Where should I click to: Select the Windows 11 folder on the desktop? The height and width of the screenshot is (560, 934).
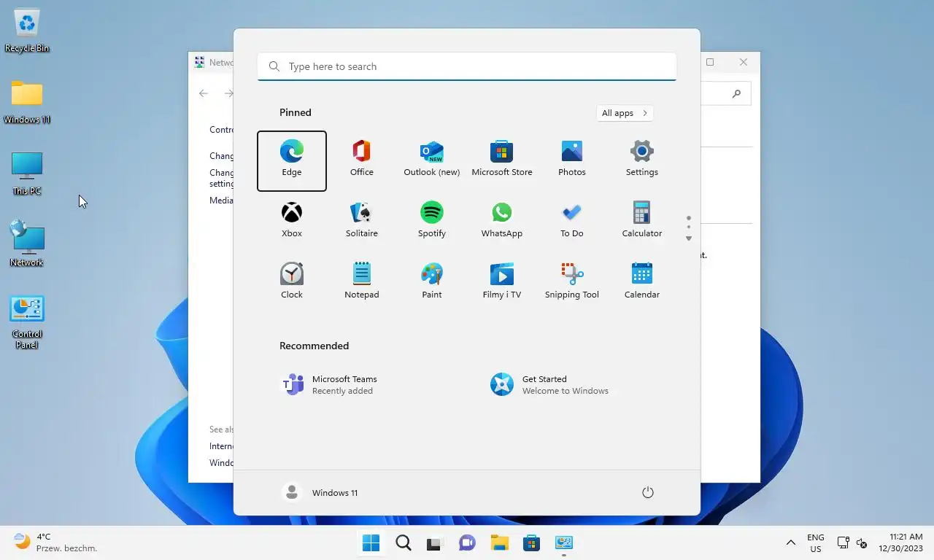(27, 102)
